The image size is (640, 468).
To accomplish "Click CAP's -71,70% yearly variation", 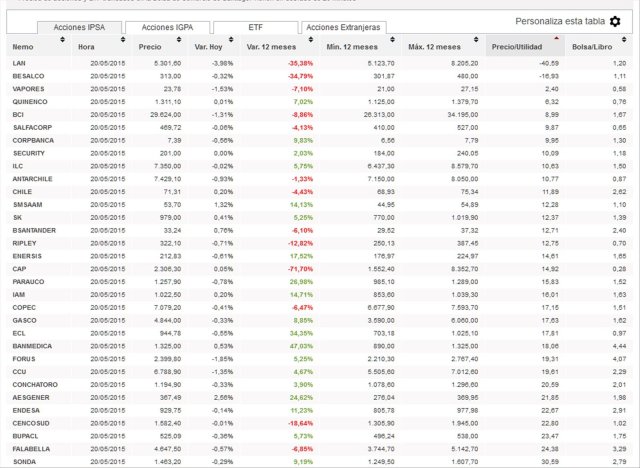I will (300, 269).
